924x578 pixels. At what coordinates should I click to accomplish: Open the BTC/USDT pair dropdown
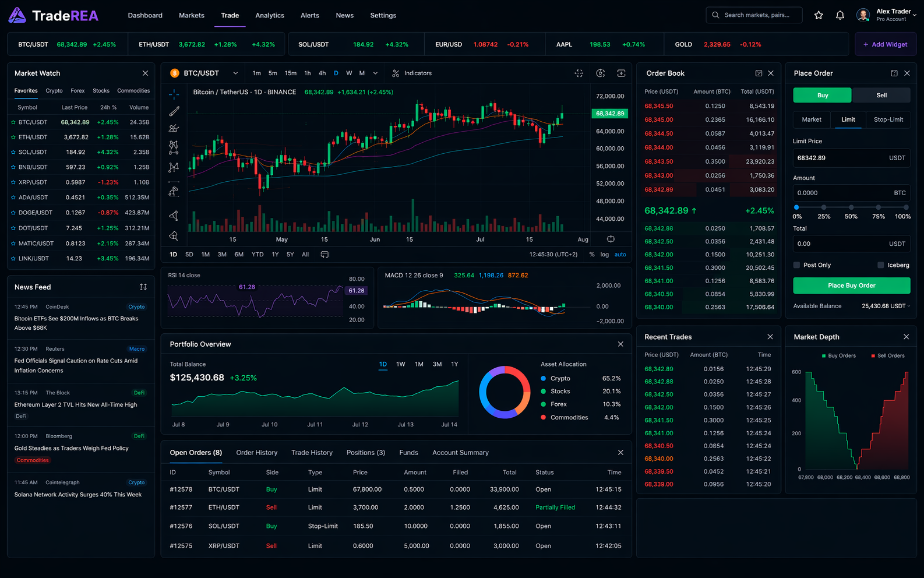point(235,73)
